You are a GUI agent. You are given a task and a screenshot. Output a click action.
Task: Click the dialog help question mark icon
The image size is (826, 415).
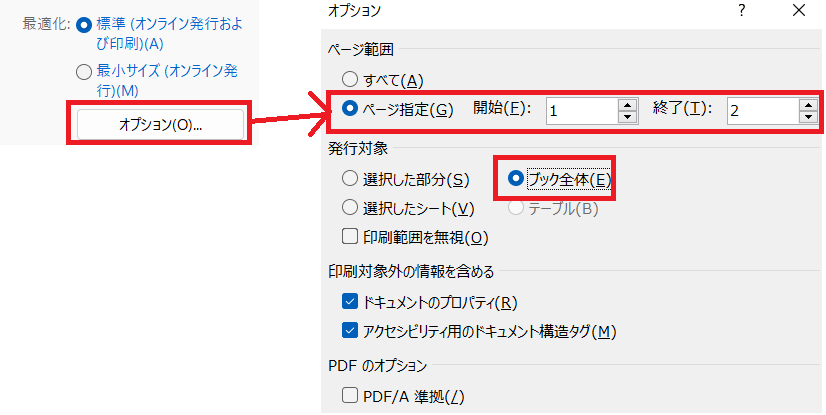pyautogui.click(x=741, y=11)
